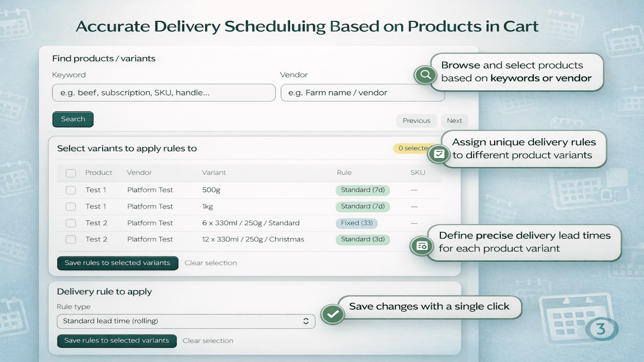644x362 pixels.
Task: Click Standard (7d) rule badge for 500g
Action: [x=363, y=190]
